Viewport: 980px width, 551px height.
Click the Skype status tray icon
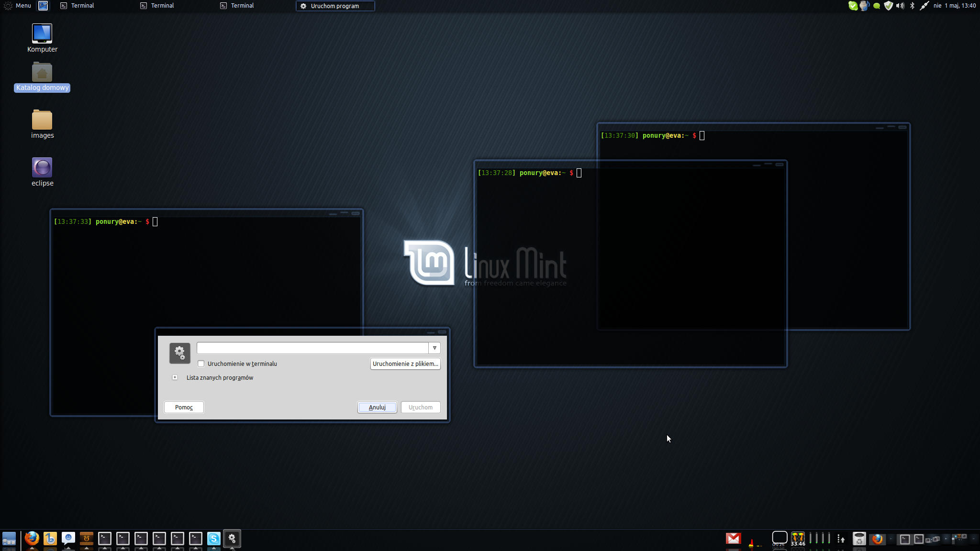click(x=853, y=6)
